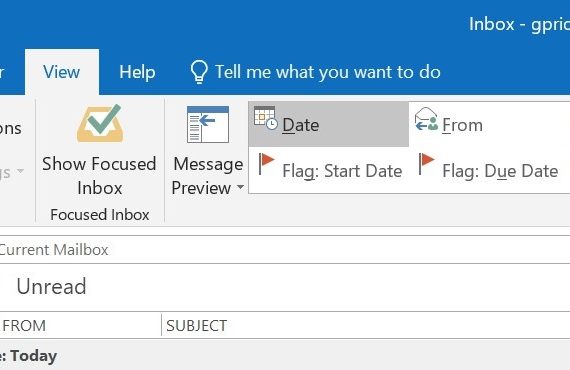Arrange messages by Flag: Due Date label

coord(500,171)
